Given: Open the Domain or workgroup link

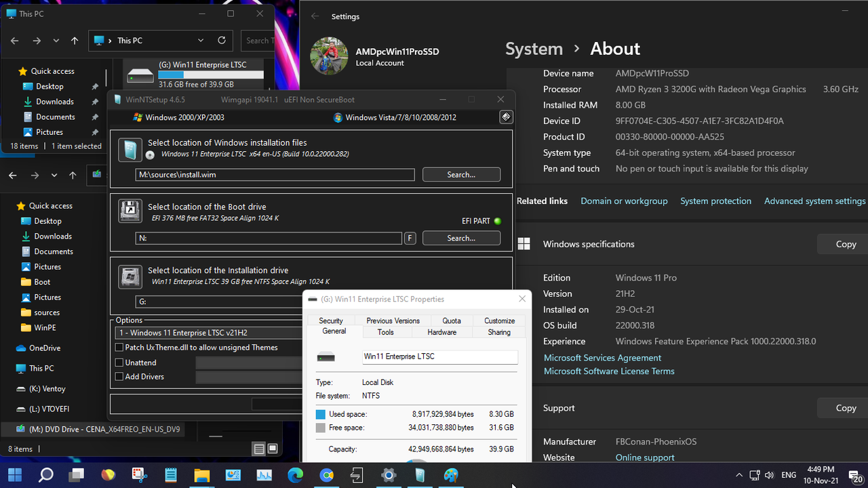Looking at the screenshot, I should (624, 201).
